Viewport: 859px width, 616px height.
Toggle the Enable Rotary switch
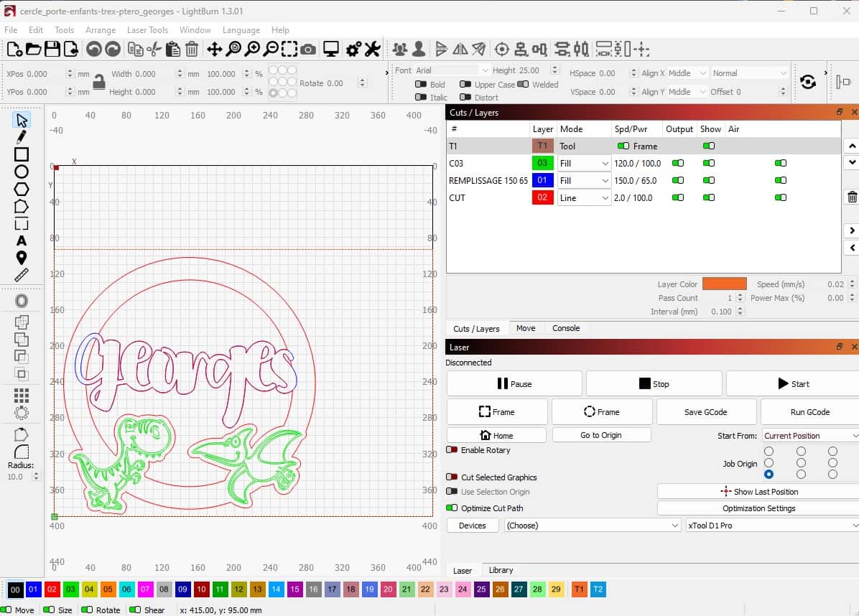pos(452,450)
